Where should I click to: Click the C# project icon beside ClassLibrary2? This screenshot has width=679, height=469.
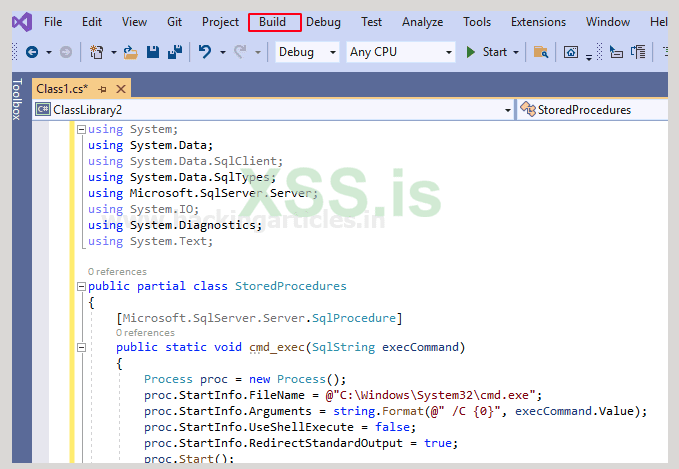coord(43,110)
